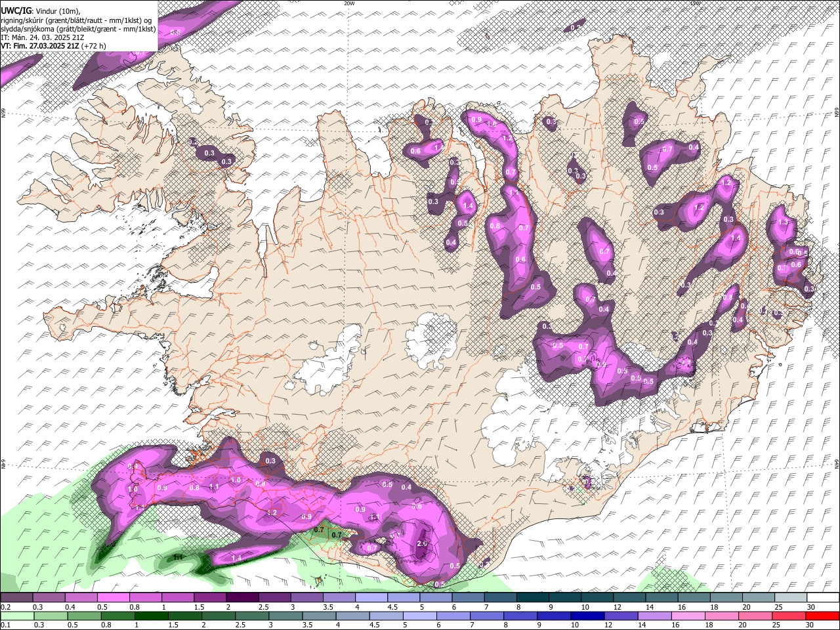Click the '15W' longitude label
This screenshot has height=630, width=840.
695,3
